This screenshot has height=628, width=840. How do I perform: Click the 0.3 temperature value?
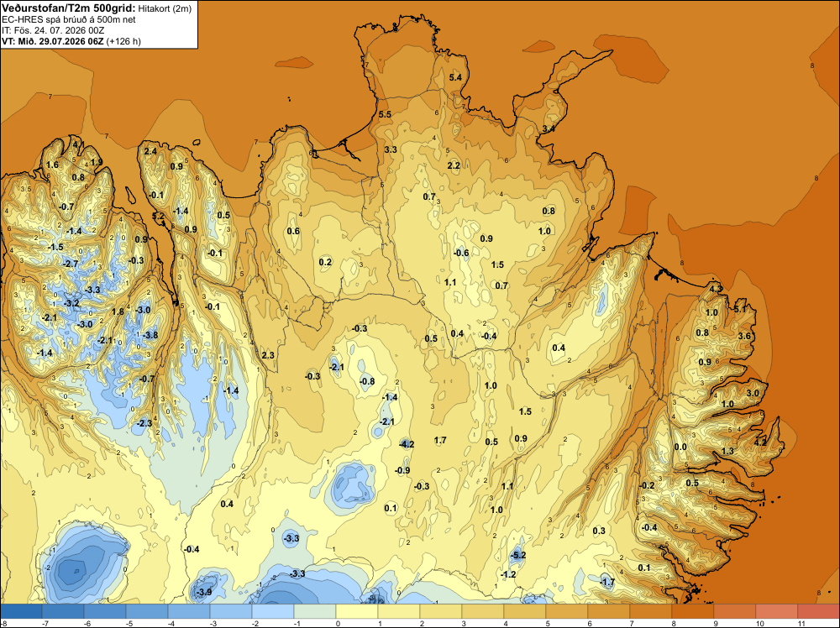[599, 531]
